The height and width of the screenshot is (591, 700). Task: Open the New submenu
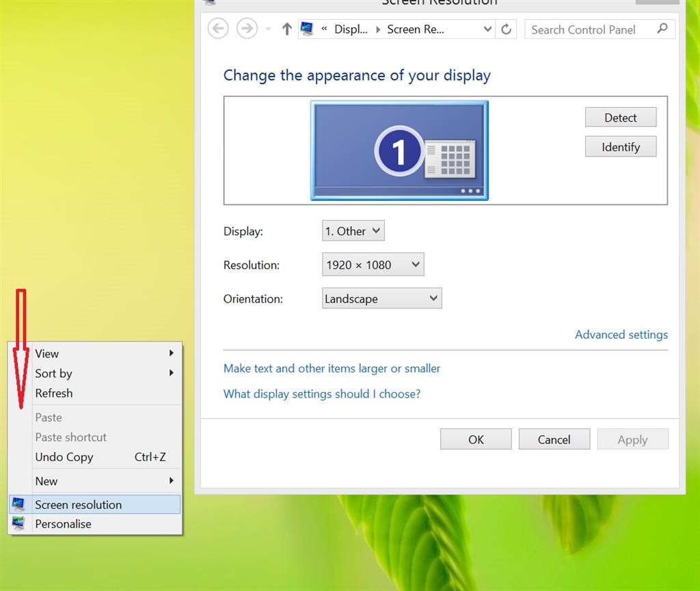(94, 481)
